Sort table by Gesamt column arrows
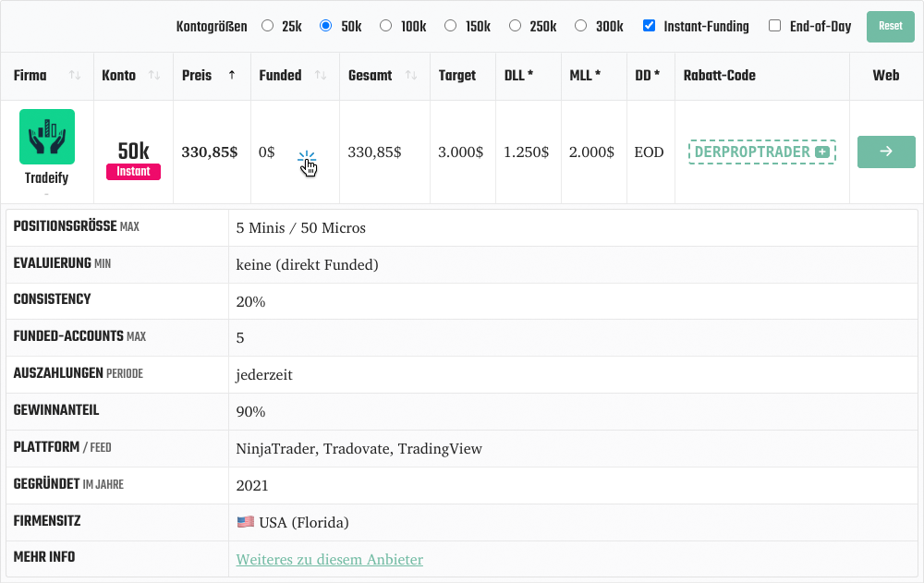924x583 pixels. 411,76
